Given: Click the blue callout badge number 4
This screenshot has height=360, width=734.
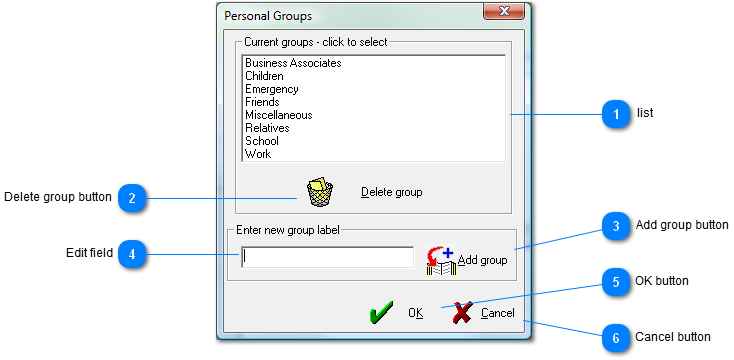Looking at the screenshot, I should (x=132, y=254).
